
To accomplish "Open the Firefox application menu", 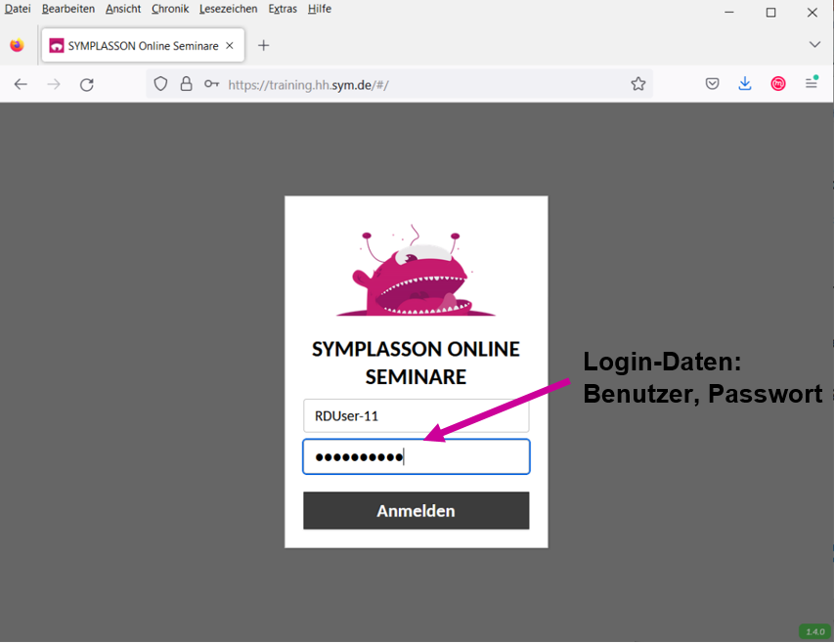I will [811, 83].
